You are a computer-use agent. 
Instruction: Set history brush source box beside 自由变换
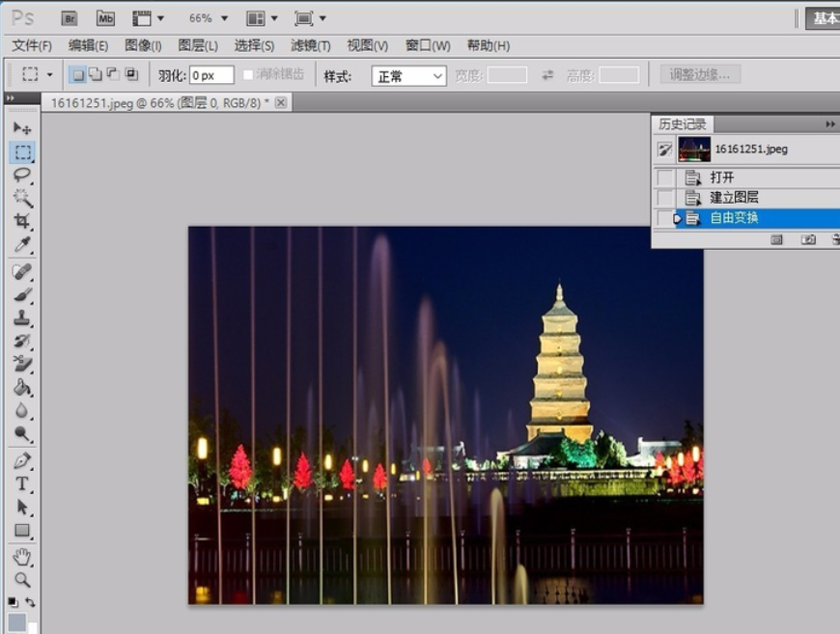pyautogui.click(x=665, y=218)
